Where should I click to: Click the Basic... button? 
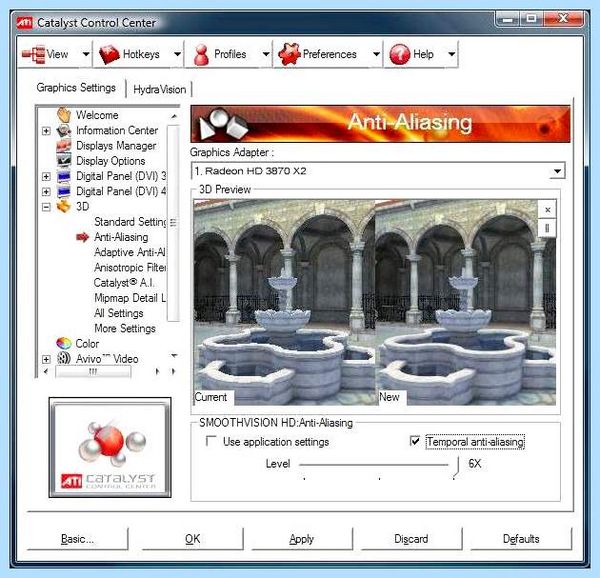[77, 539]
